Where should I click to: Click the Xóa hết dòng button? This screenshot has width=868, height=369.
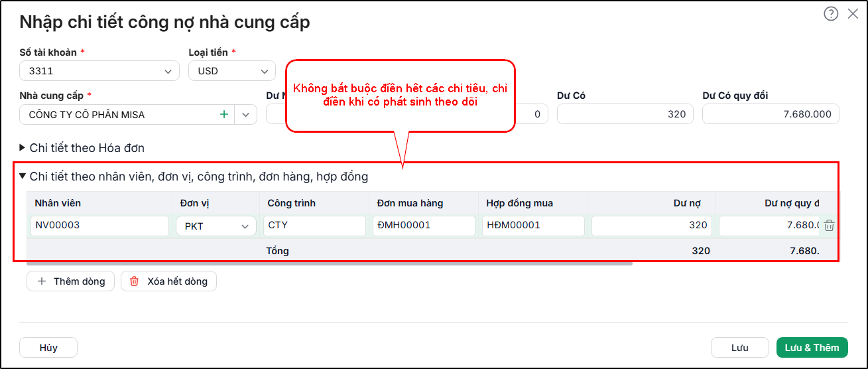(168, 281)
